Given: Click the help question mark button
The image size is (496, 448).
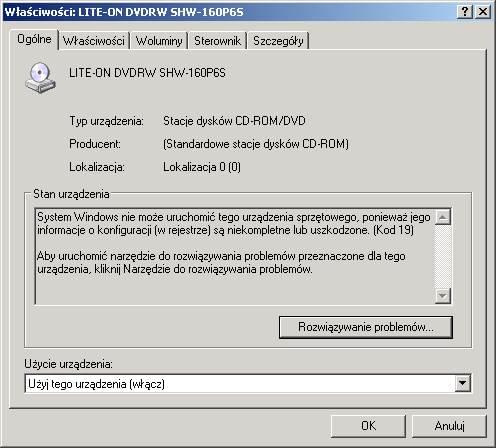Looking at the screenshot, I should [x=465, y=12].
